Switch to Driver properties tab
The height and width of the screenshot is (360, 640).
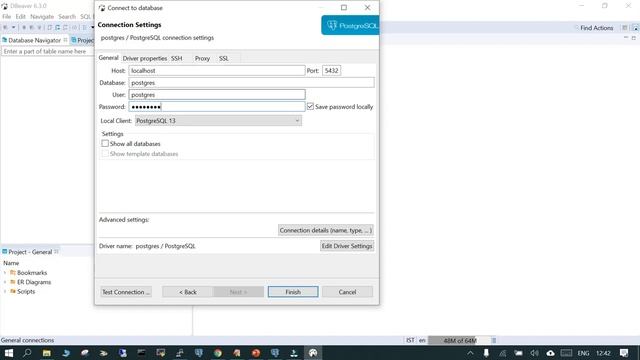coord(144,58)
